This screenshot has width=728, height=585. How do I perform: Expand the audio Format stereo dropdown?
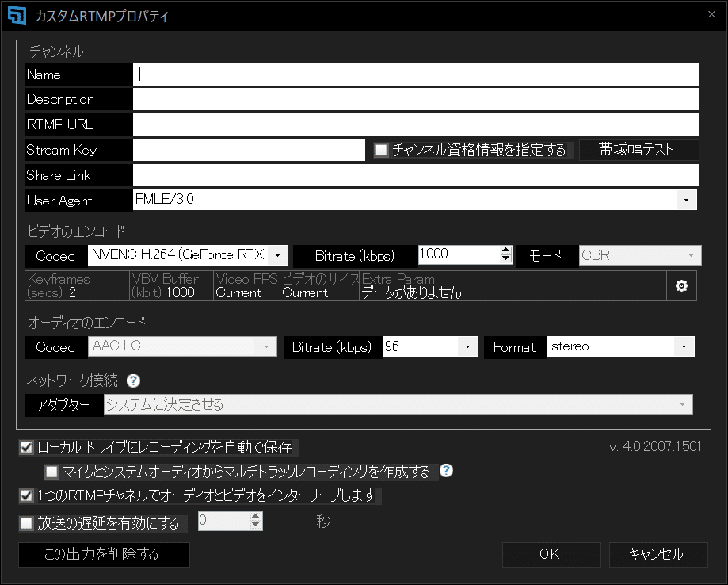(x=684, y=346)
